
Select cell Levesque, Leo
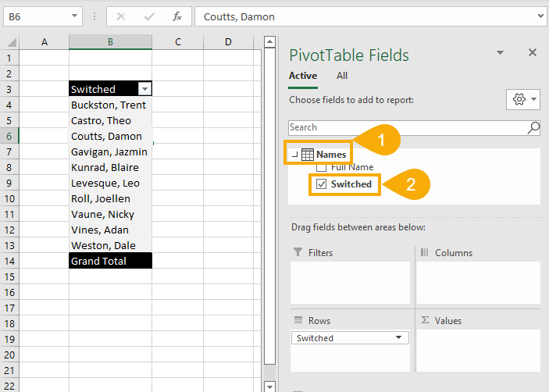tap(110, 183)
